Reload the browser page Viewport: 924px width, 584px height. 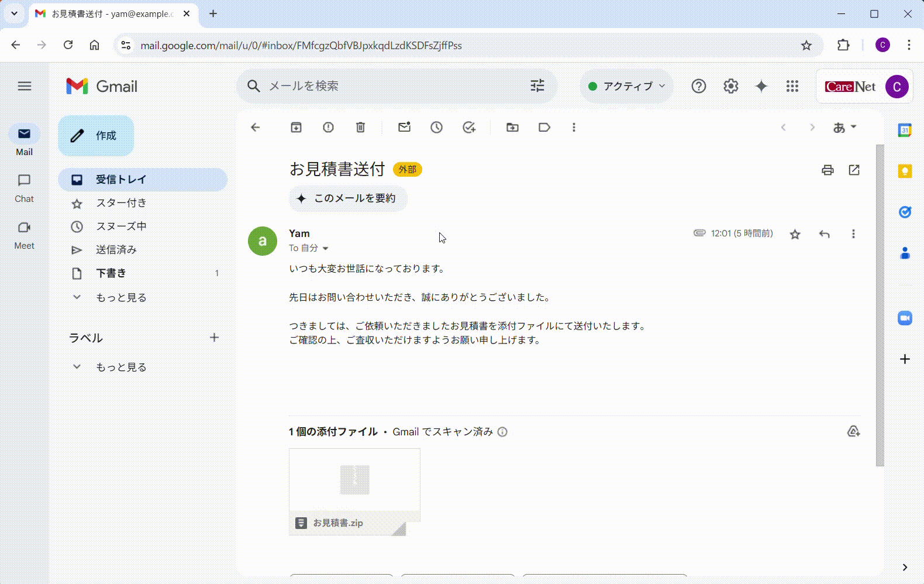pos(68,45)
